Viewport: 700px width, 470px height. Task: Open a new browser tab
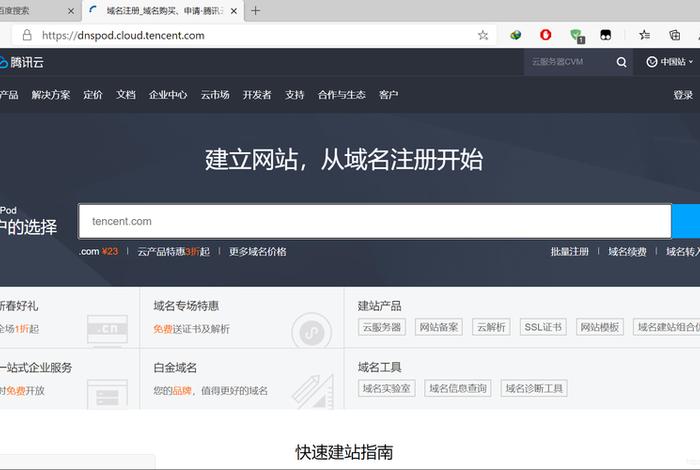click(x=255, y=11)
